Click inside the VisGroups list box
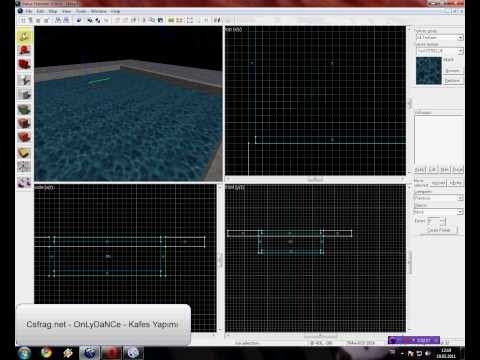The width and height of the screenshot is (480, 360). (x=439, y=140)
